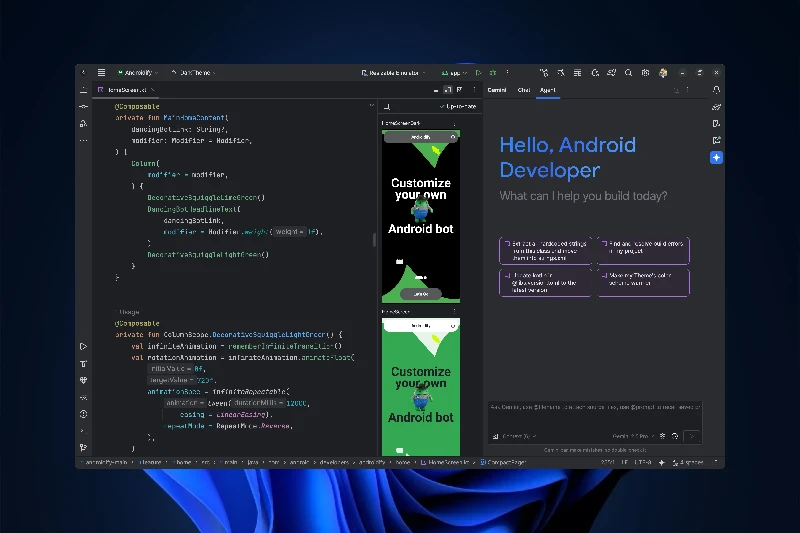This screenshot has width=800, height=533.
Task: Select the HomeScreen.kt editor tab
Action: [127, 90]
